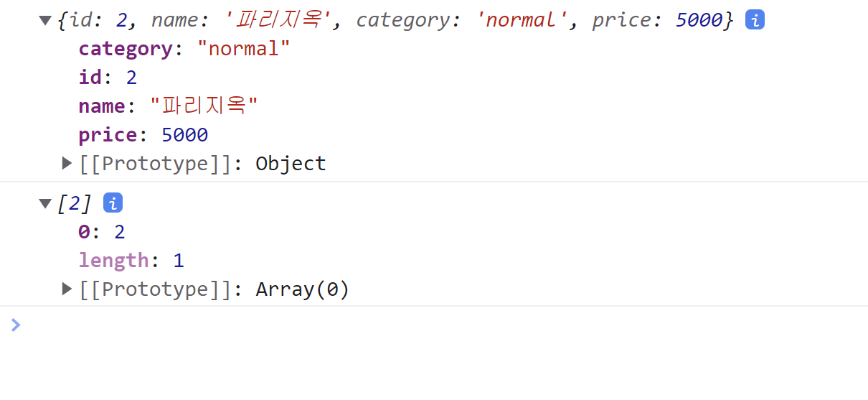
Task: Click the info icon beside the [2] array
Action: click(x=113, y=203)
